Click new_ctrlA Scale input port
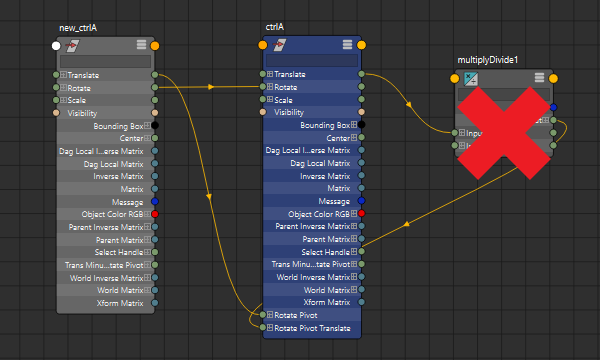The width and height of the screenshot is (600, 360). 56,100
